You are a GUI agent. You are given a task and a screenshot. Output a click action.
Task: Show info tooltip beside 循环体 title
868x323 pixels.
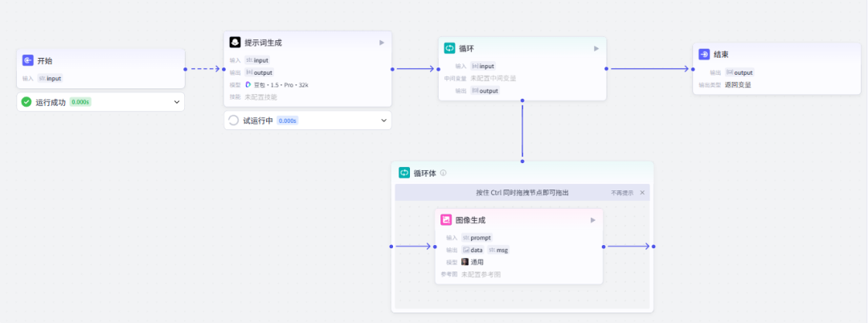tap(443, 173)
